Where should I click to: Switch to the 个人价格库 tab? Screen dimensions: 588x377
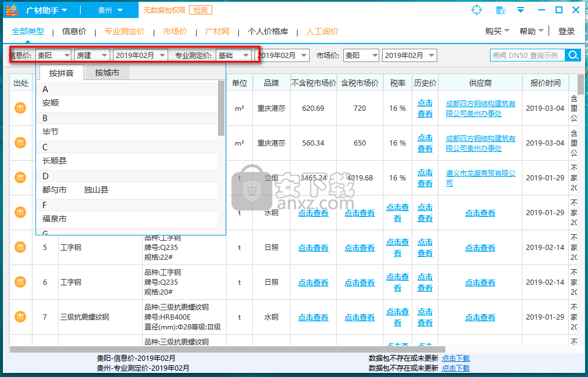[x=268, y=31]
